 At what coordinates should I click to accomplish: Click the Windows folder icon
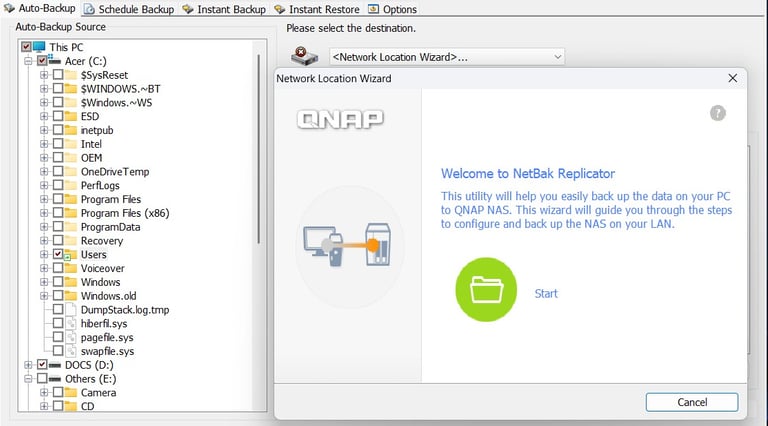click(71, 282)
